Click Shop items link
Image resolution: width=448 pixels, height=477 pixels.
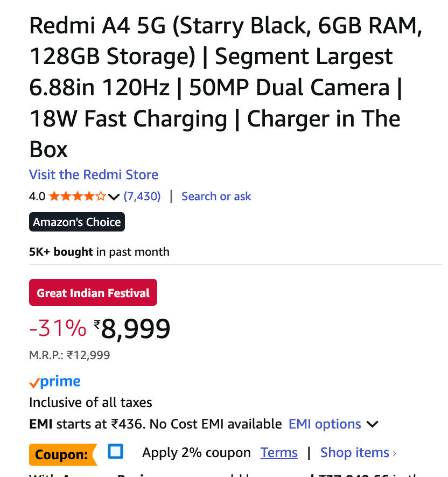[x=354, y=453]
